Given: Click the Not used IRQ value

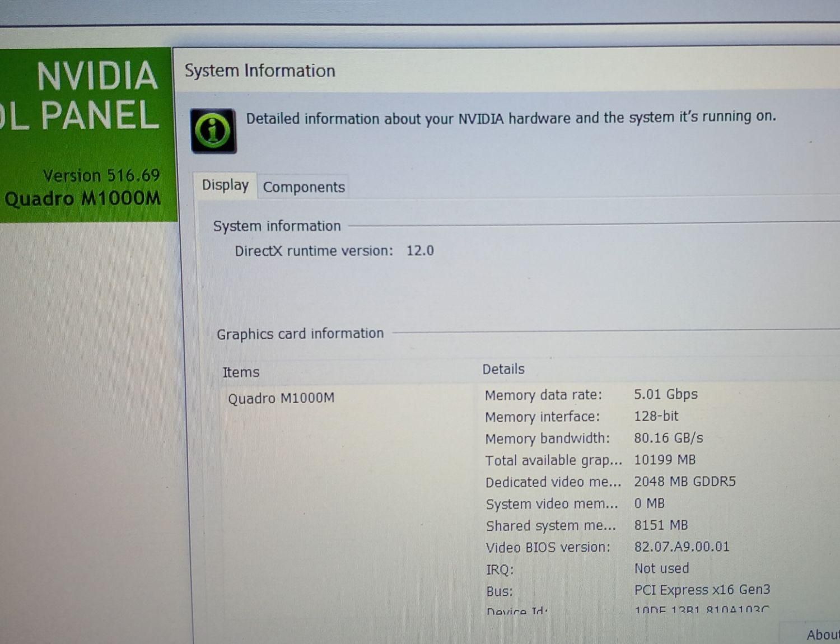Looking at the screenshot, I should click(x=661, y=568).
